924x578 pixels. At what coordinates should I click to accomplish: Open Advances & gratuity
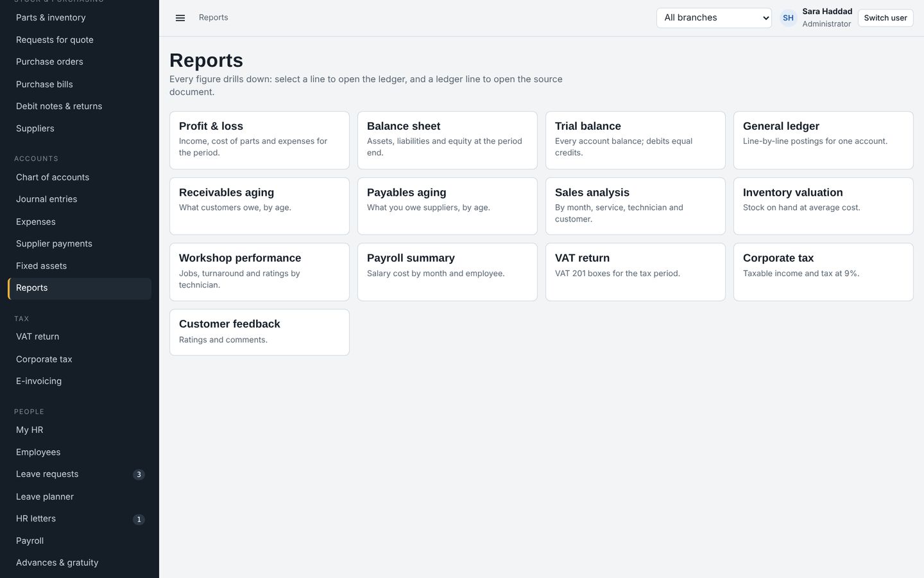point(80,563)
